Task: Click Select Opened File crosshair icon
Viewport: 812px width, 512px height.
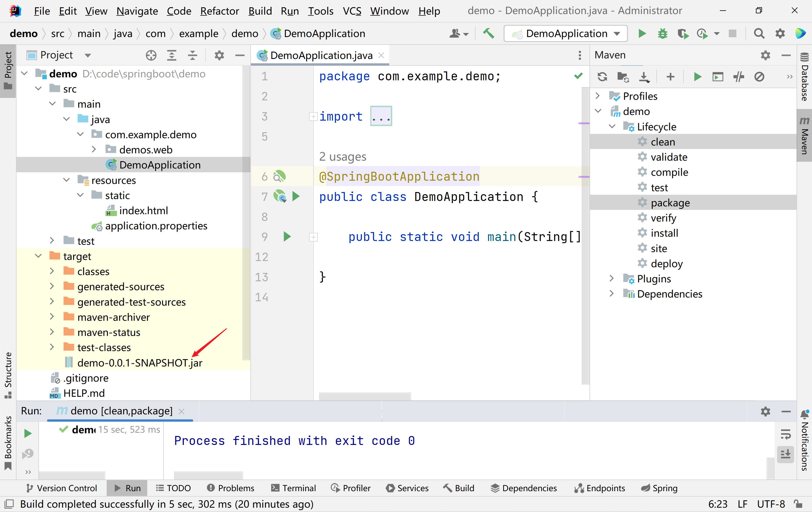Action: point(151,55)
